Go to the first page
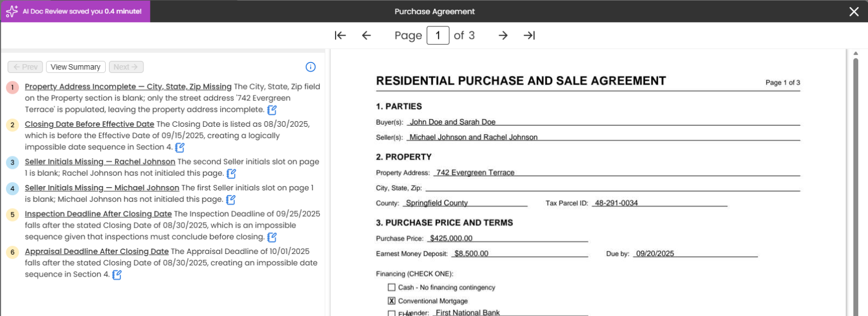This screenshot has width=868, height=316. (x=340, y=36)
